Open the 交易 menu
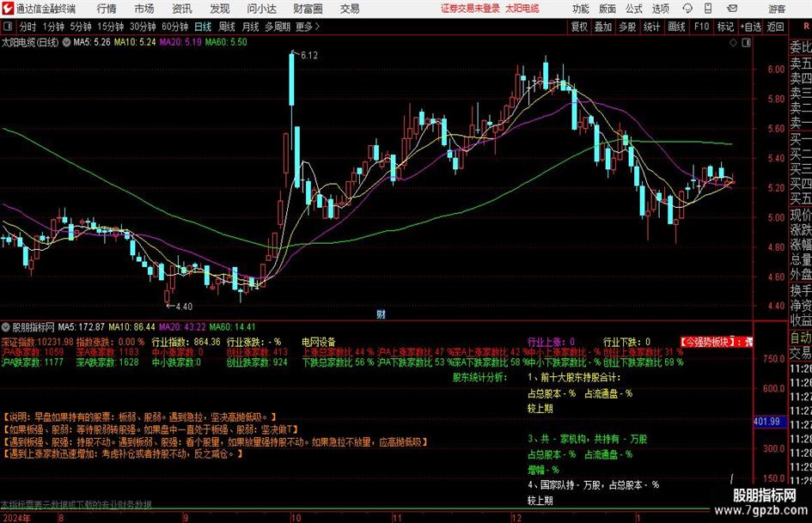The height and width of the screenshot is (523, 812). [350, 9]
